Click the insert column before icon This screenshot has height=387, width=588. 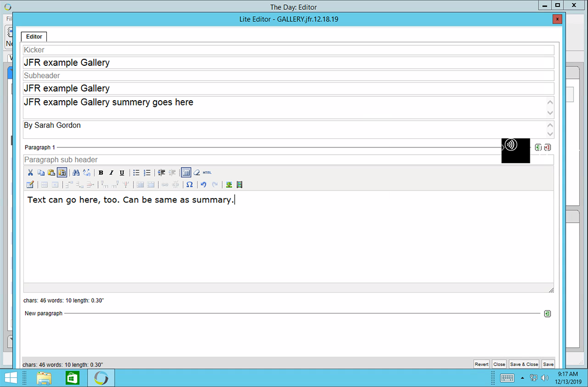tap(105, 185)
